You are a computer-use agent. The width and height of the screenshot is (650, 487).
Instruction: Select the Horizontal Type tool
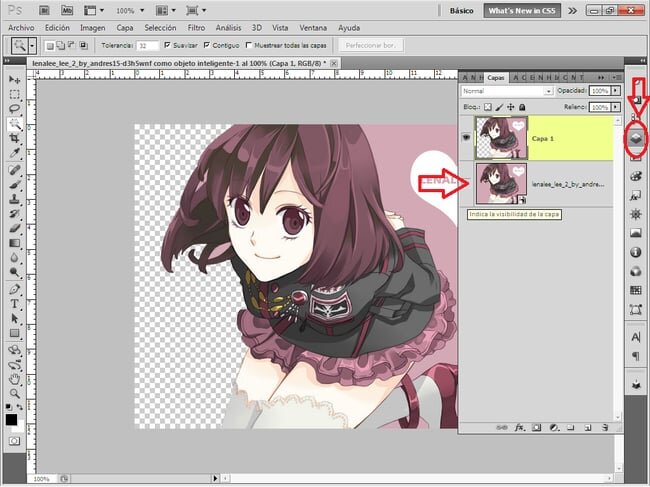click(15, 304)
